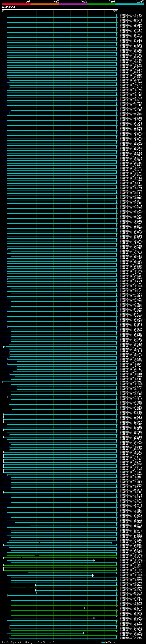Select the UniRef100_B8M5V3 hit label
146x644 pixels.
[x=131, y=487]
